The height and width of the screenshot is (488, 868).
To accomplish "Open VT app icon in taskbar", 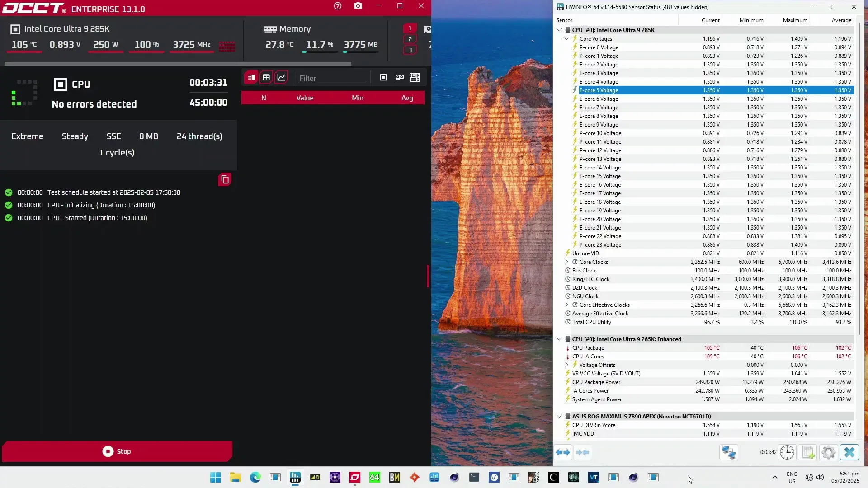I will pyautogui.click(x=594, y=477).
